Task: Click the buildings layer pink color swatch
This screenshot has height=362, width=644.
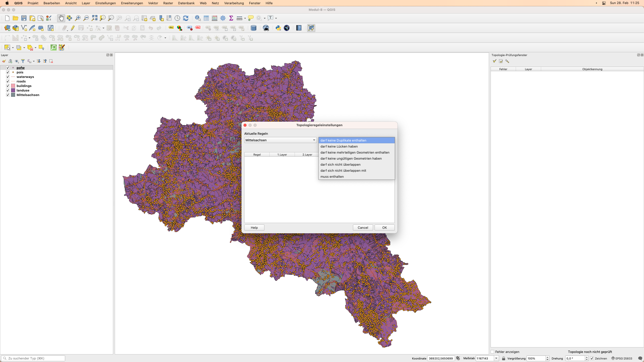Action: pyautogui.click(x=13, y=86)
